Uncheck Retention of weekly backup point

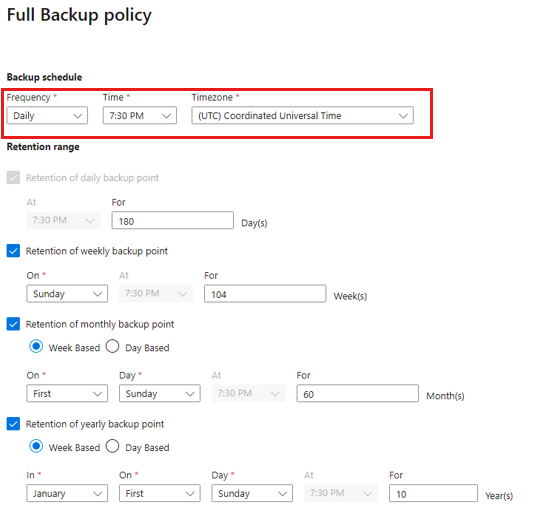(13, 251)
